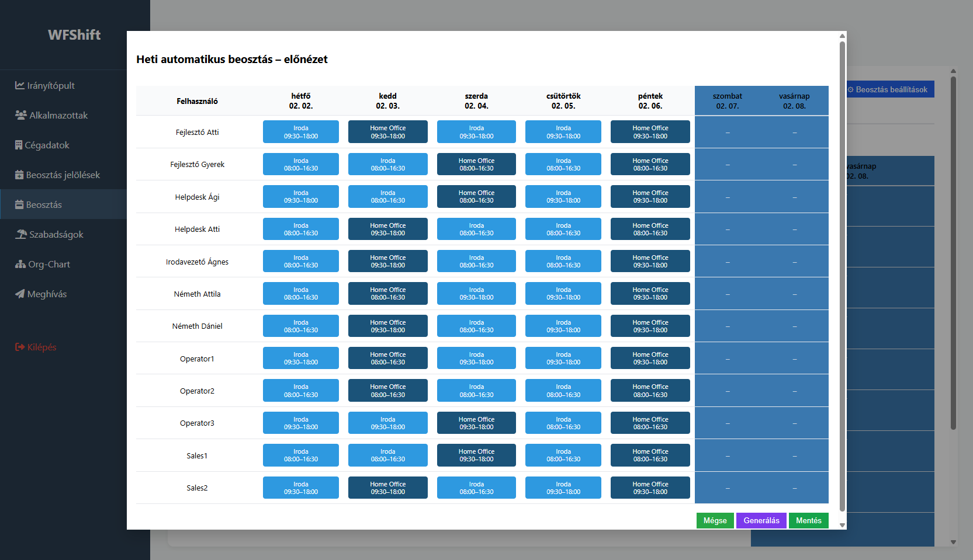Click the Irányítópult chart icon

click(x=20, y=85)
